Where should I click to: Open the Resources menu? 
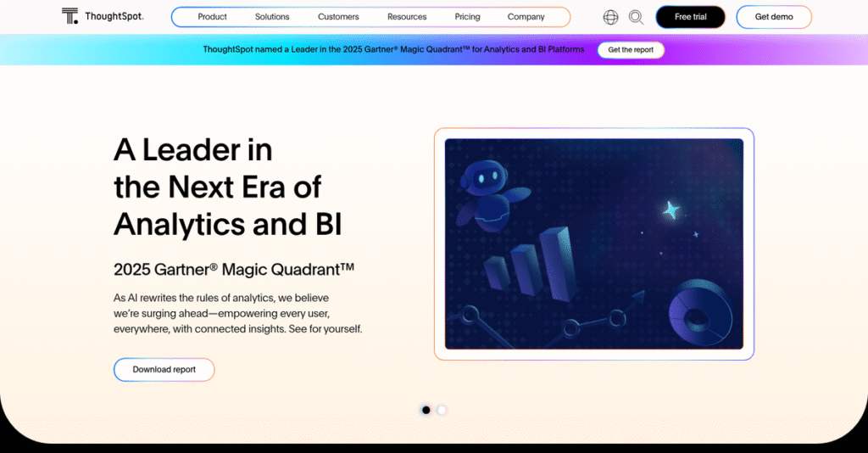point(407,17)
